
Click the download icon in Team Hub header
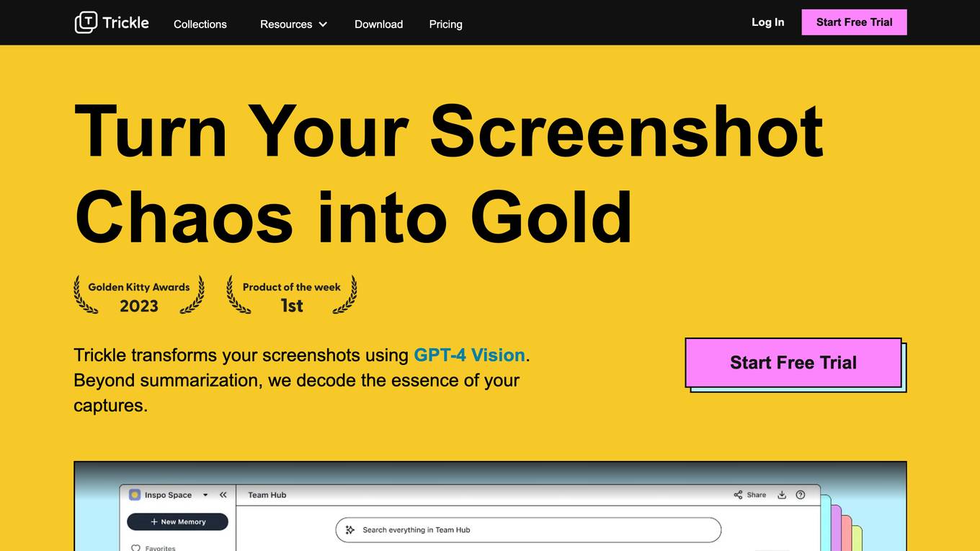click(782, 495)
